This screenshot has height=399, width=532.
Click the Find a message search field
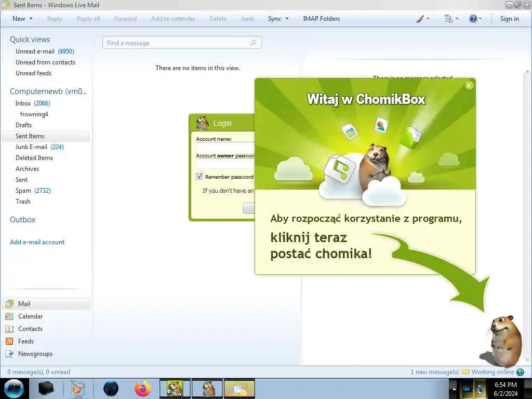[x=182, y=43]
